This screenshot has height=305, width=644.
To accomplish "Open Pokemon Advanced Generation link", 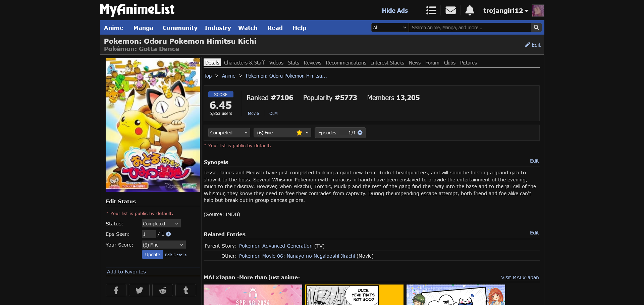I will 276,246.
